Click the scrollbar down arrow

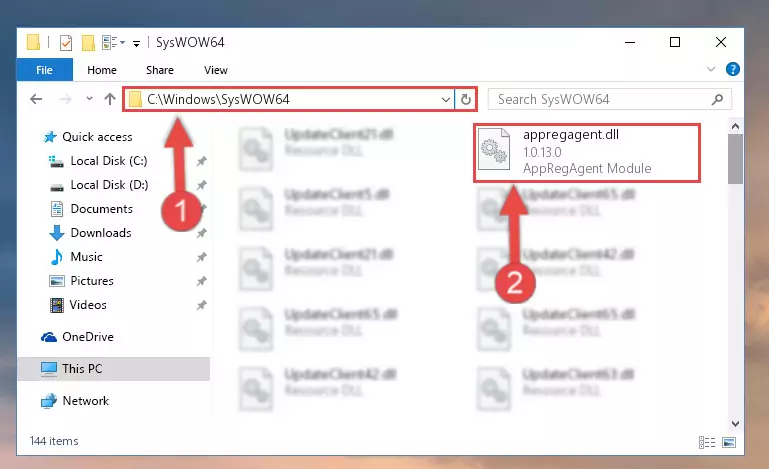[735, 423]
